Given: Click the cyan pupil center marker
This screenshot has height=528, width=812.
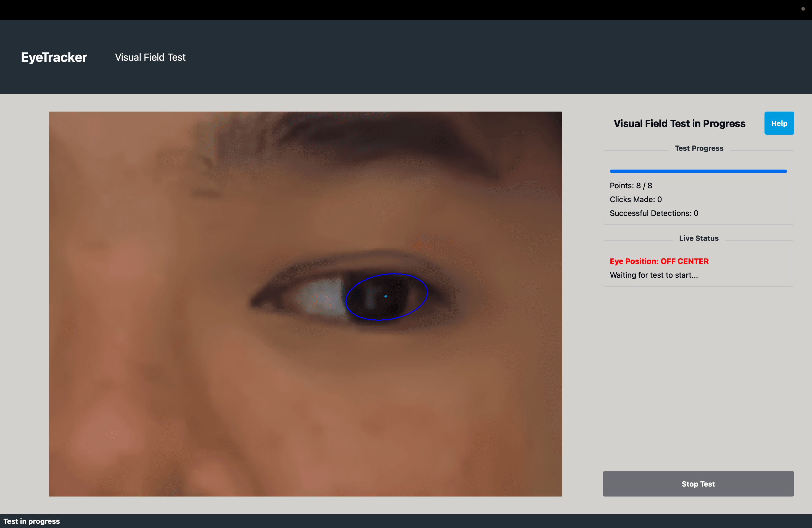Looking at the screenshot, I should [386, 296].
